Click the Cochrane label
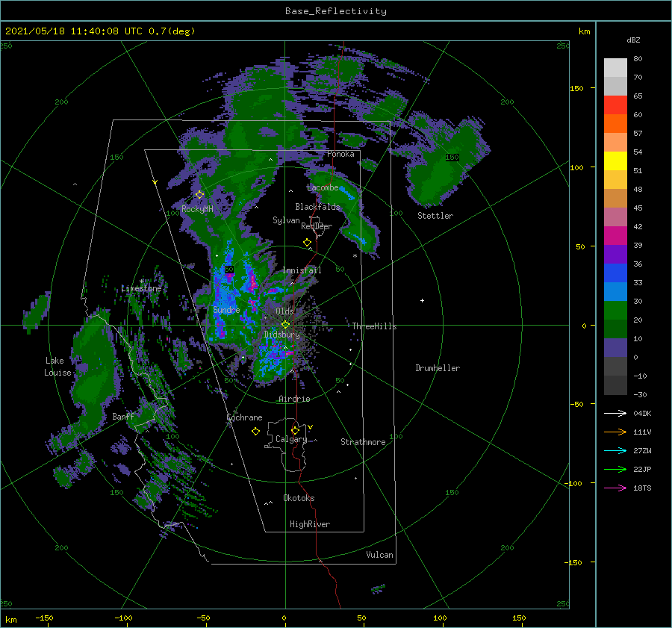The width and height of the screenshot is (672, 628). [244, 417]
